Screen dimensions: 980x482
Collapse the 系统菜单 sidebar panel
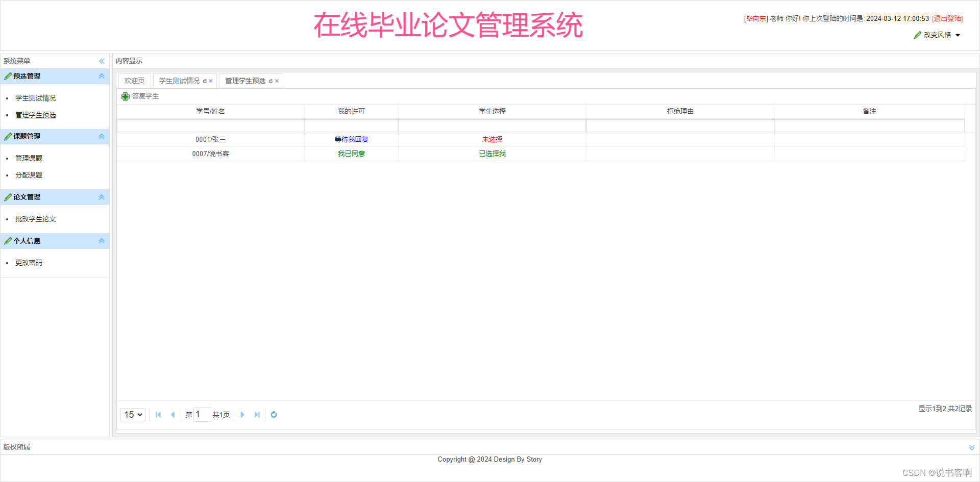pos(102,61)
